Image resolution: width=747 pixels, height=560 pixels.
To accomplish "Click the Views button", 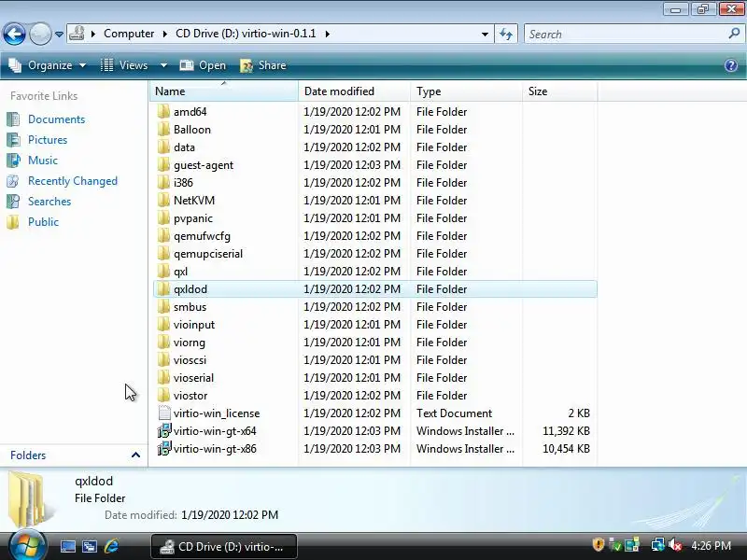I will [x=125, y=65].
